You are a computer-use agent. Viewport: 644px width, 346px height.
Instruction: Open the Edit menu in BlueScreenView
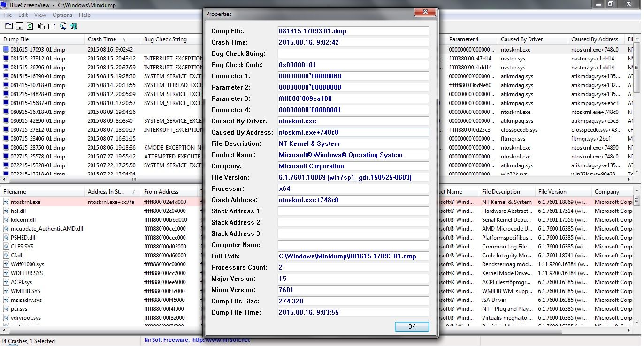[x=23, y=15]
